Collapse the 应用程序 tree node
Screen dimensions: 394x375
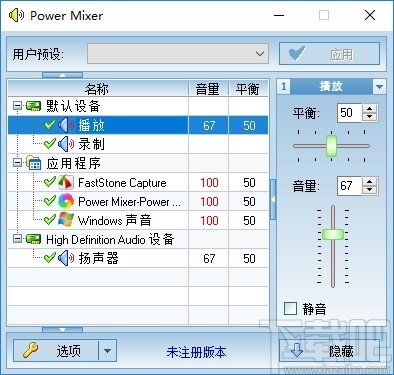point(17,163)
